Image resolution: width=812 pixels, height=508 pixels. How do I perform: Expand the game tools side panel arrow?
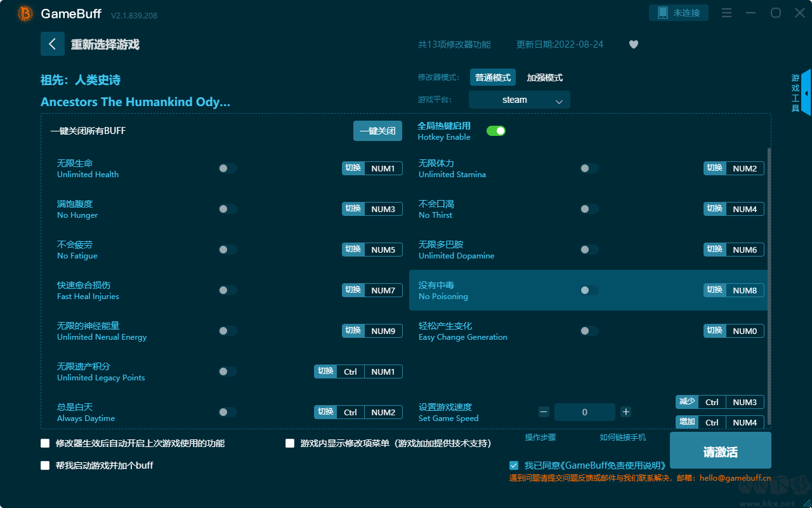(806, 93)
